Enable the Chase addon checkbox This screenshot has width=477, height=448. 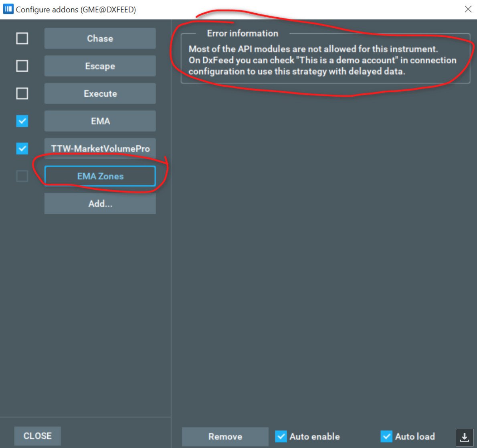point(22,39)
